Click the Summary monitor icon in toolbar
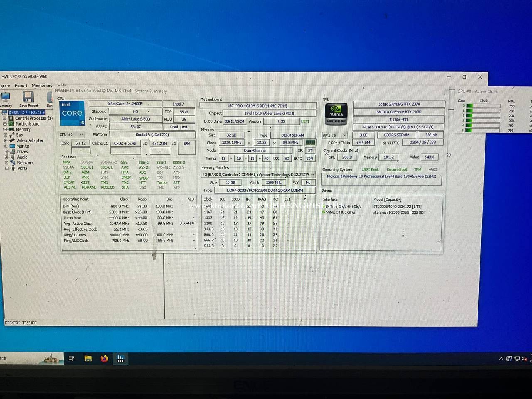 [x=5, y=97]
